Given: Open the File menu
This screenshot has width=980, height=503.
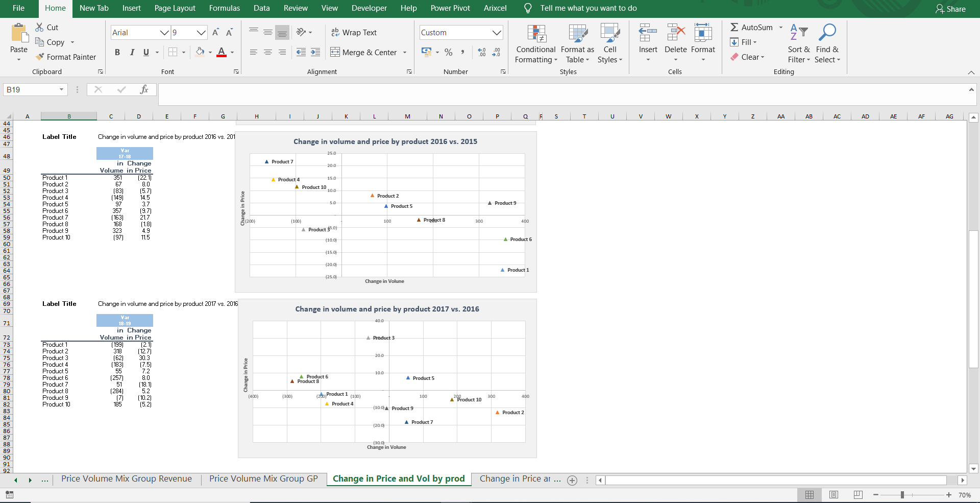Looking at the screenshot, I should (18, 8).
